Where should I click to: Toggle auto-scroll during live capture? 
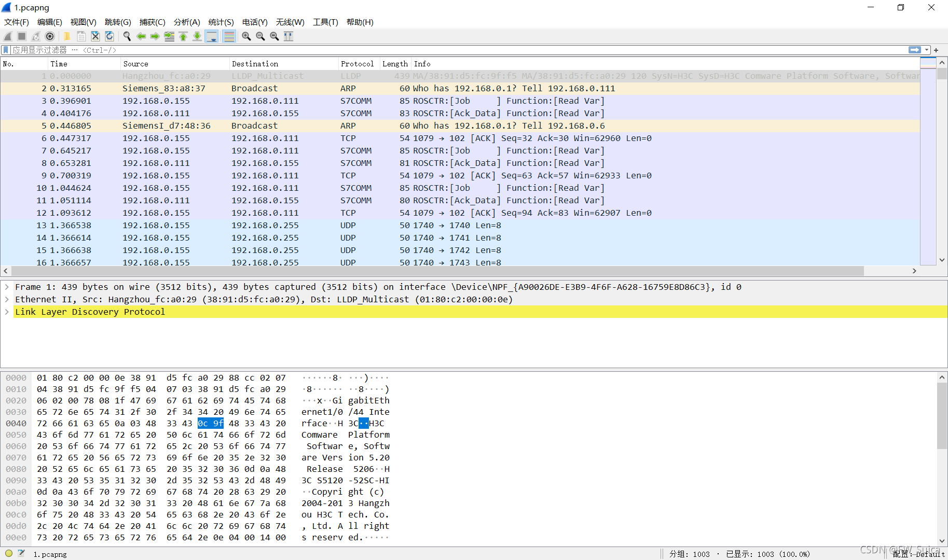212,36
